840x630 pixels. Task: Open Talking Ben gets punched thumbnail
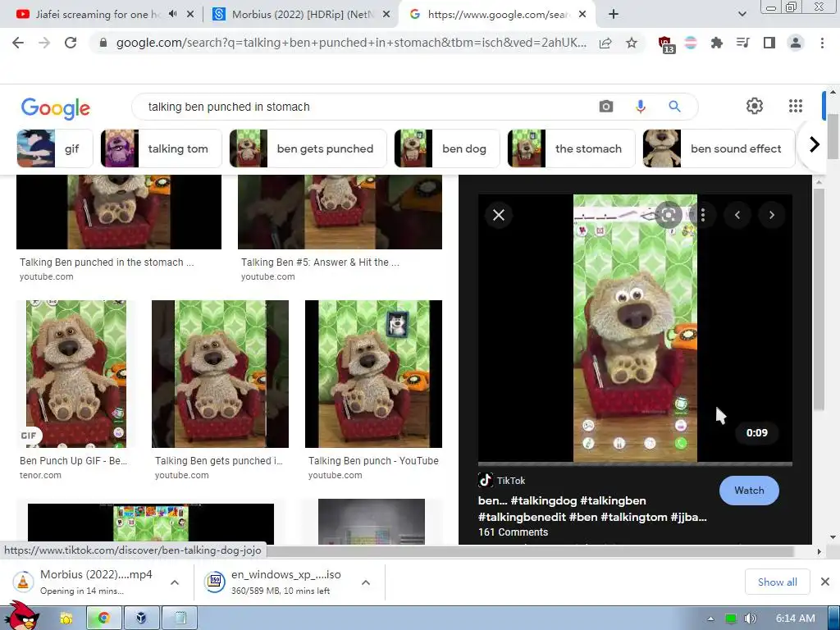[220, 374]
